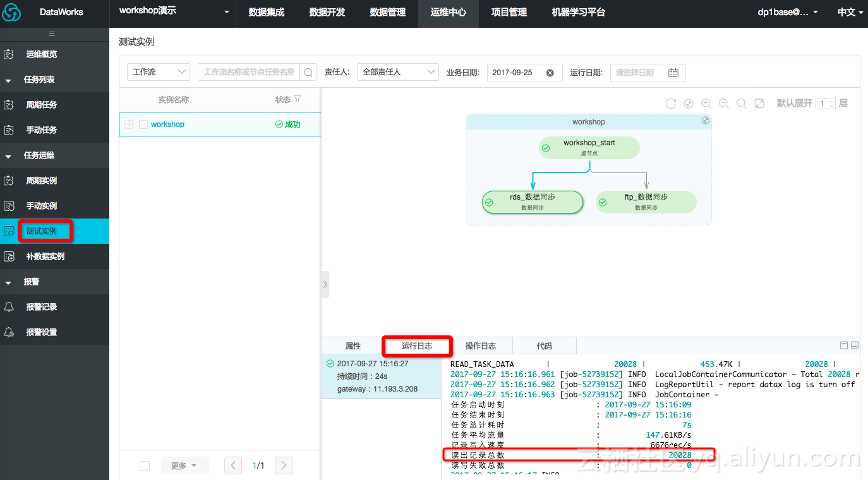Zoom in on the DAG graph
Screen dimensions: 868x480
click(706, 103)
